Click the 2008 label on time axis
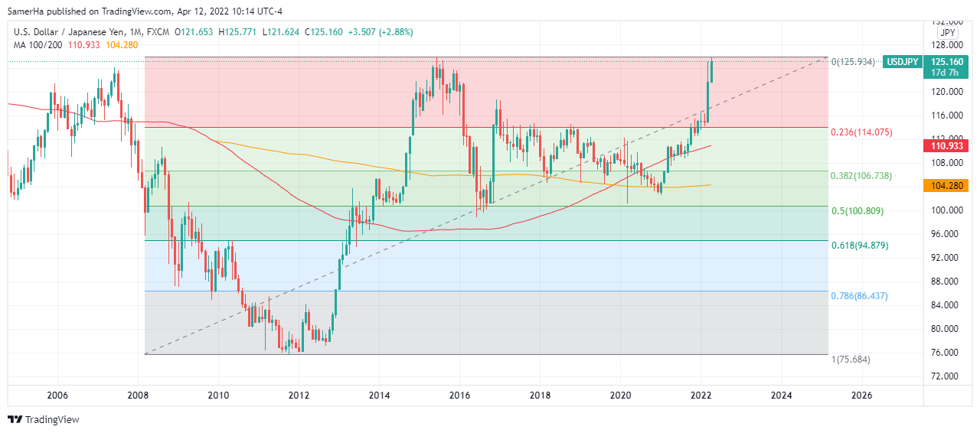Viewport: 980px width, 433px height. click(138, 396)
